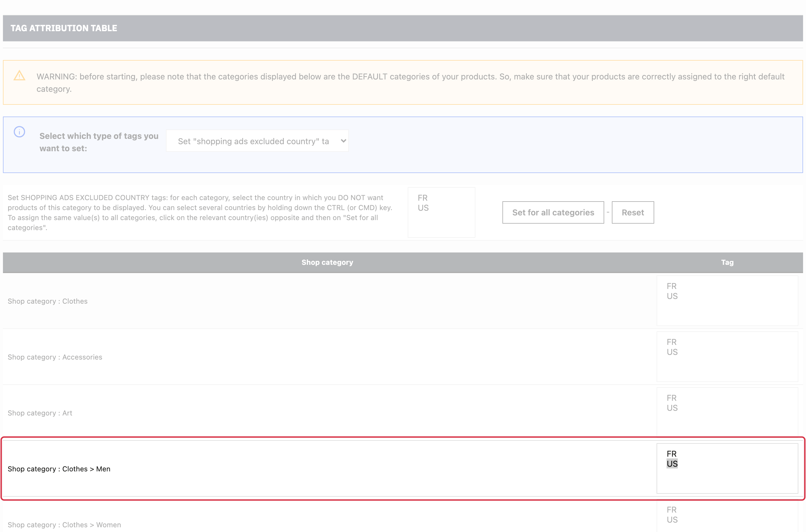The height and width of the screenshot is (532, 806).
Task: Select US for the Art category row
Action: click(x=672, y=408)
